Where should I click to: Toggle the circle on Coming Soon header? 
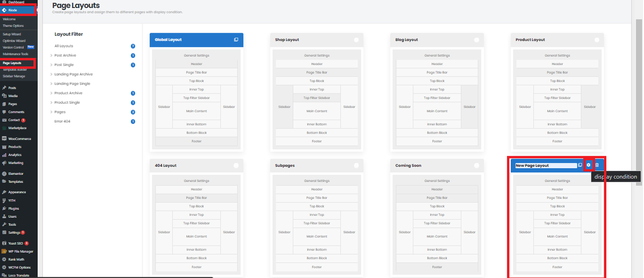coord(476,165)
